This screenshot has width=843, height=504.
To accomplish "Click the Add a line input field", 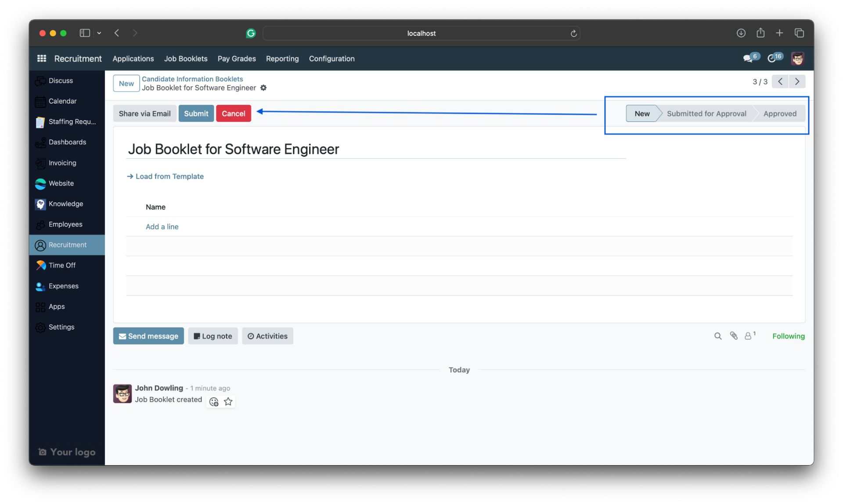I will pos(162,226).
